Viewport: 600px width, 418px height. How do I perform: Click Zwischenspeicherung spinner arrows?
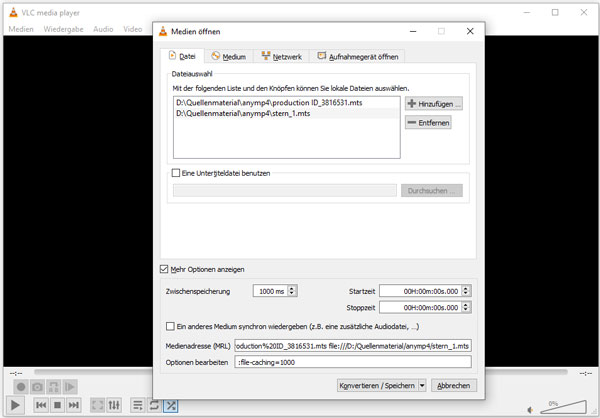(x=292, y=291)
